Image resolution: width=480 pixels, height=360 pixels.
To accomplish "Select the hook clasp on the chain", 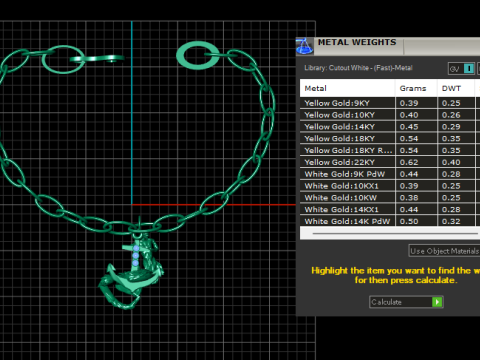I will (97, 59).
